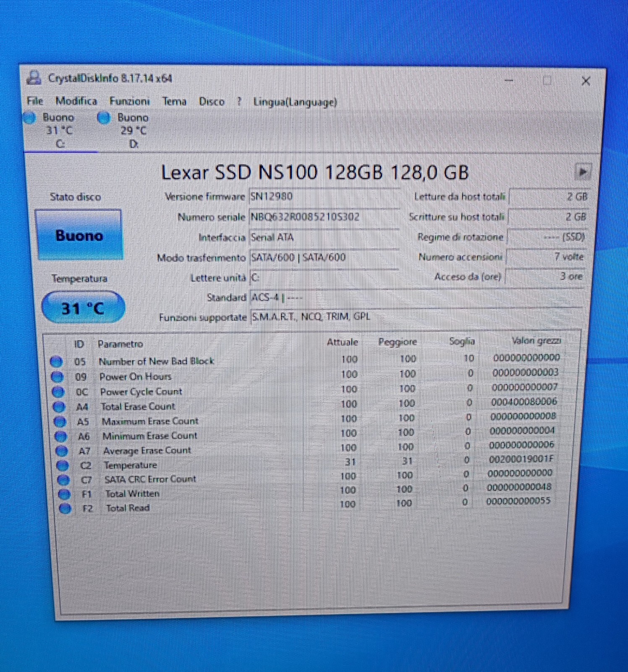Screen dimensions: 628x672
Task: Click status dot for Average Erase Count
Action: [62, 451]
